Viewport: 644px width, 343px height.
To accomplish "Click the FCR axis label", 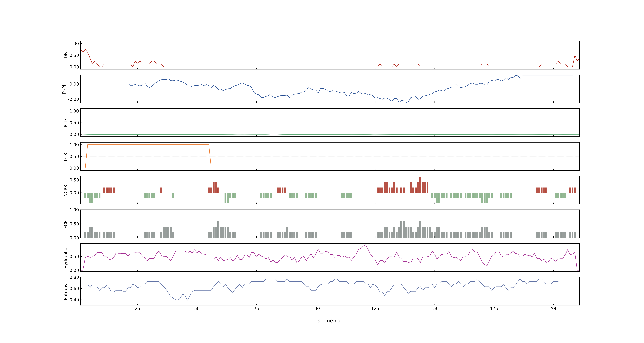I will click(66, 224).
